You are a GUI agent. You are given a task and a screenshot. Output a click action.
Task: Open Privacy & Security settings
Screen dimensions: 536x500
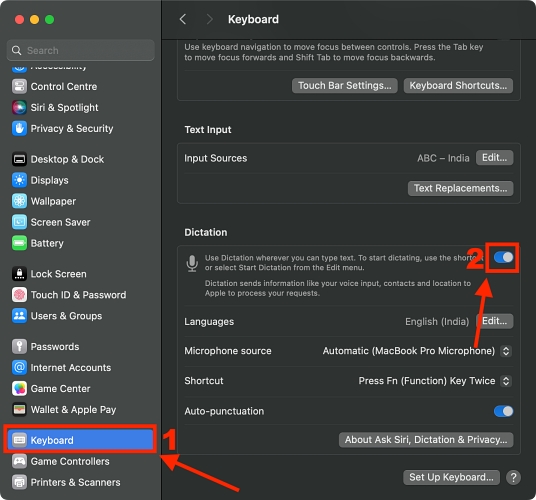coord(72,129)
